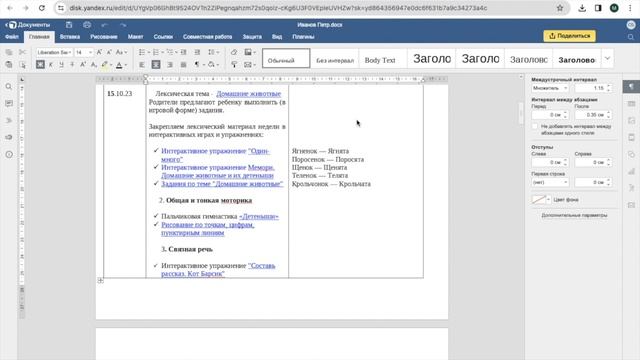Open the font size dropdown
The image size is (640, 360).
tap(90, 52)
